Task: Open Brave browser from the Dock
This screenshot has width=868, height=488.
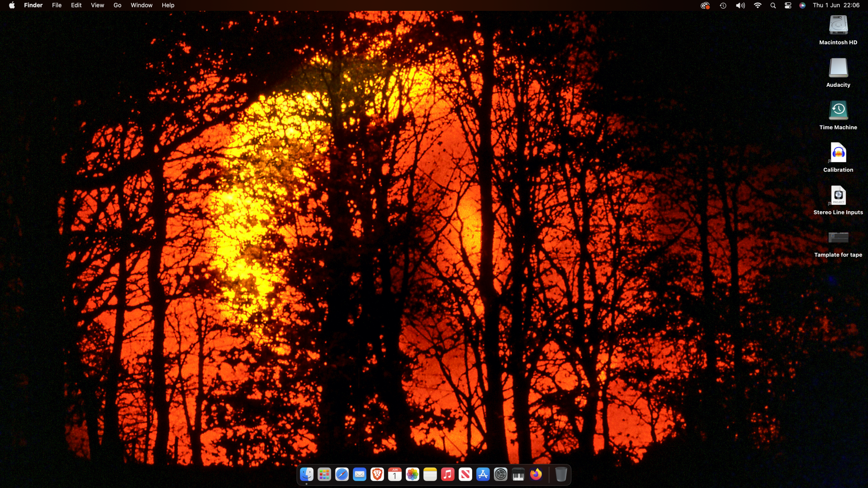Action: tap(377, 475)
